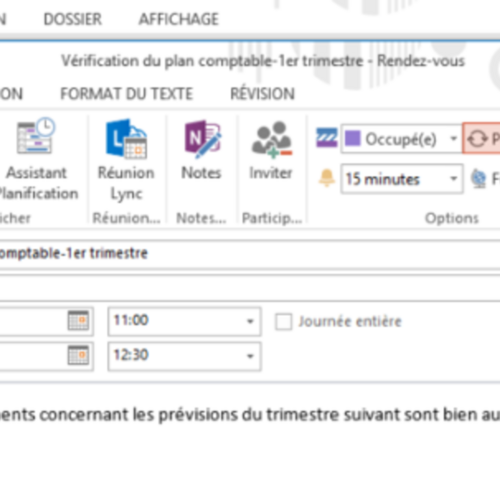This screenshot has height=500, width=500.
Task: Click the reminder bell icon
Action: [x=327, y=178]
